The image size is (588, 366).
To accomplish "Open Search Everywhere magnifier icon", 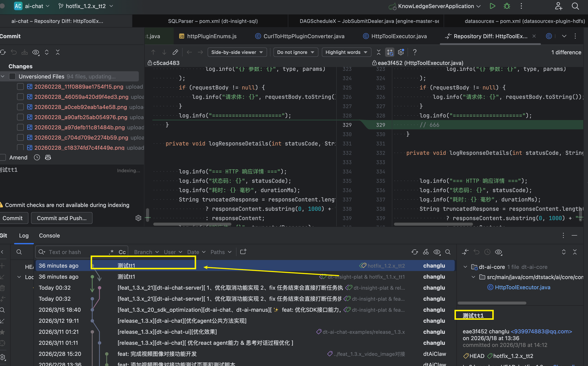I will coord(575,6).
